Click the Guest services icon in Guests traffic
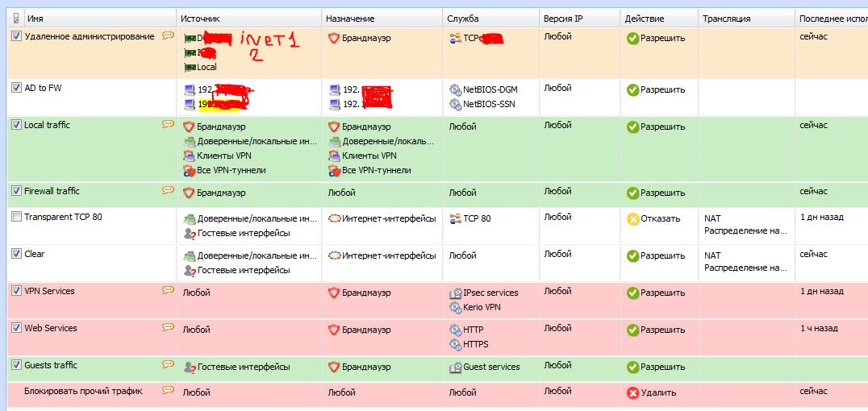Viewport: 868px width, 411px height. pyautogui.click(x=455, y=367)
